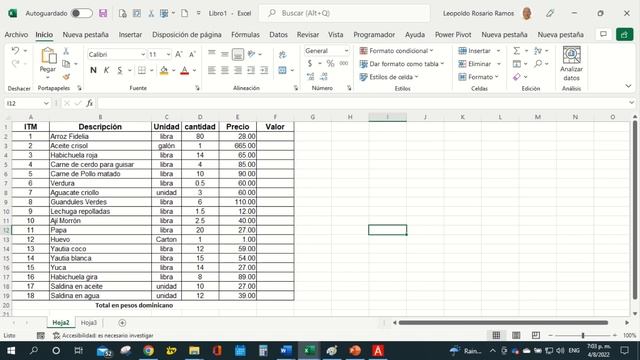640x360 pixels.
Task: Click the font color A swatch
Action: coord(184,70)
